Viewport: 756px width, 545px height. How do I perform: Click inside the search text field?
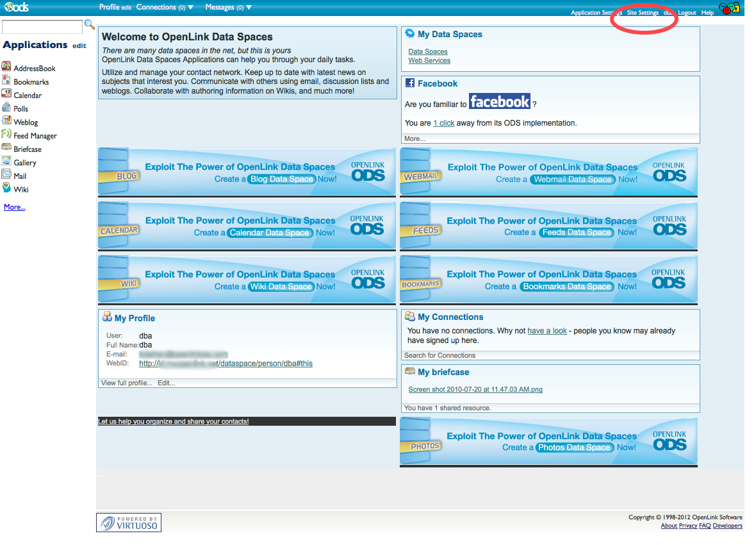(42, 27)
